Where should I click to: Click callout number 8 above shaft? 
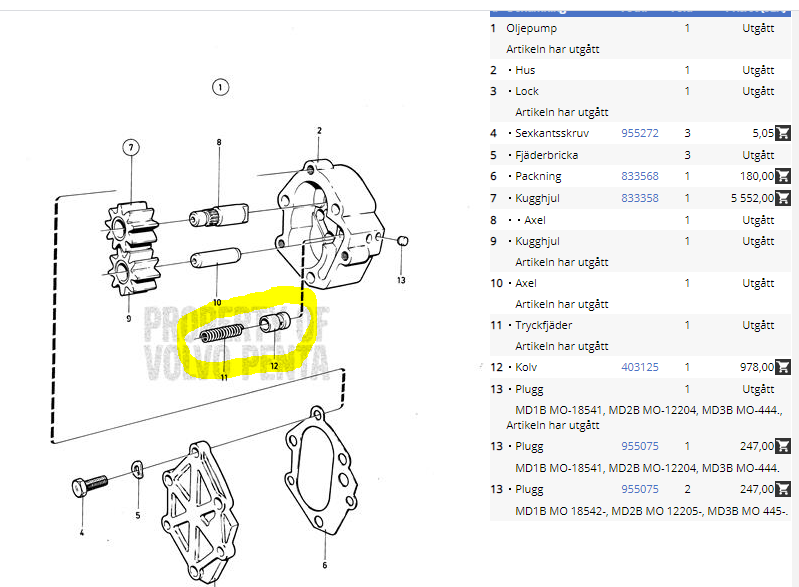pyautogui.click(x=219, y=142)
